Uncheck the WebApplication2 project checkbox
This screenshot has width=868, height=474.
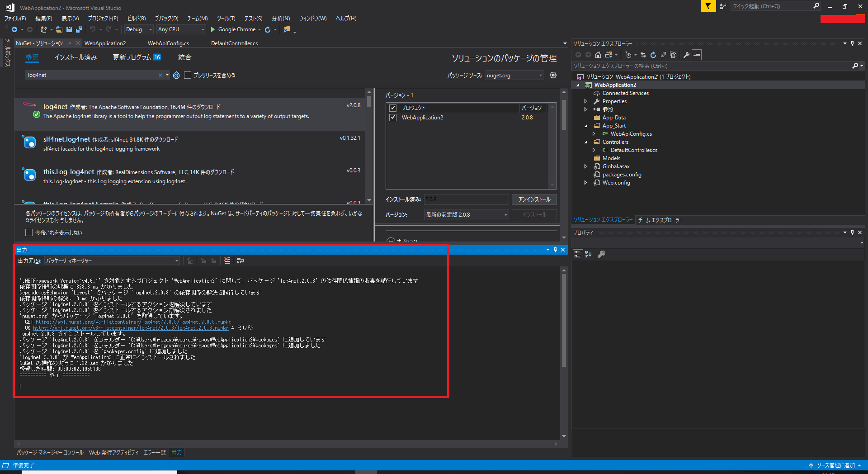(393, 118)
